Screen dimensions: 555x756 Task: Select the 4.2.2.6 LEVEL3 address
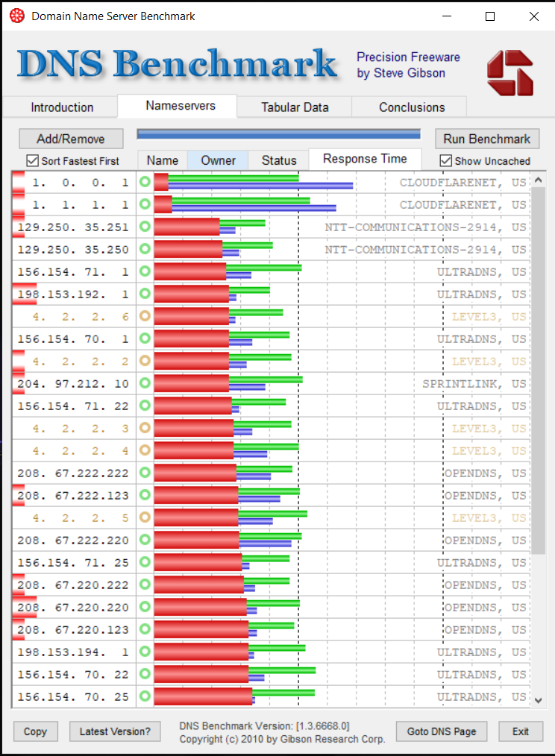(x=80, y=316)
